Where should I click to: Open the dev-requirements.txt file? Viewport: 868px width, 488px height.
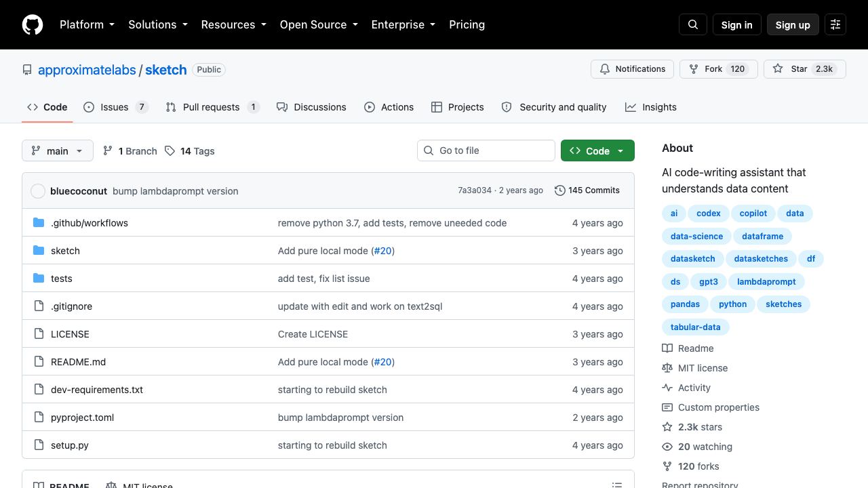97,390
